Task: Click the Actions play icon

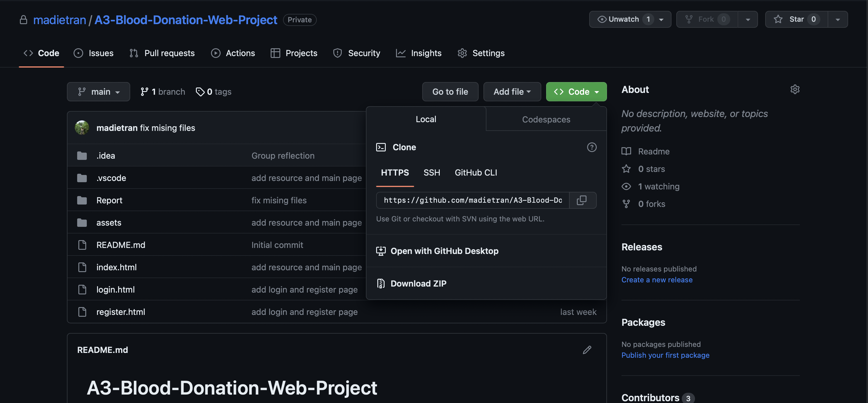Action: tap(215, 53)
